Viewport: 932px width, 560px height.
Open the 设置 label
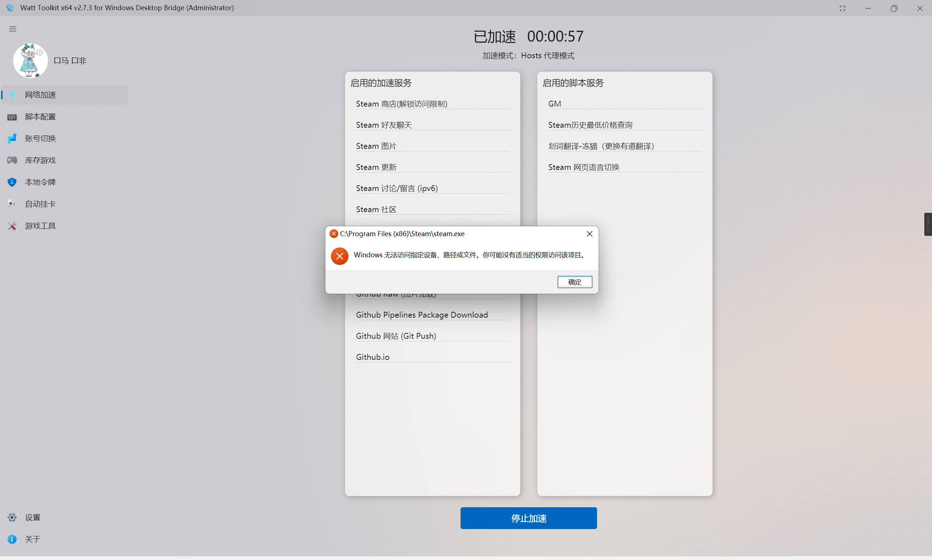[x=33, y=517]
